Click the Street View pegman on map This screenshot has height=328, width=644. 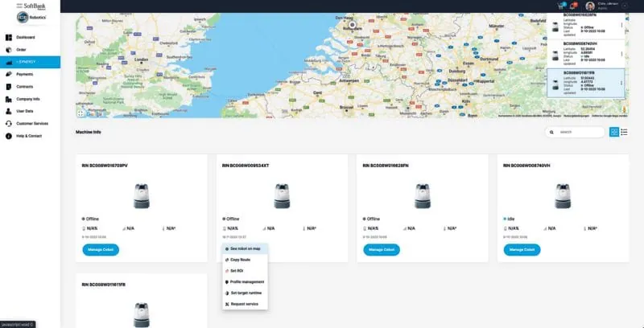(623, 108)
